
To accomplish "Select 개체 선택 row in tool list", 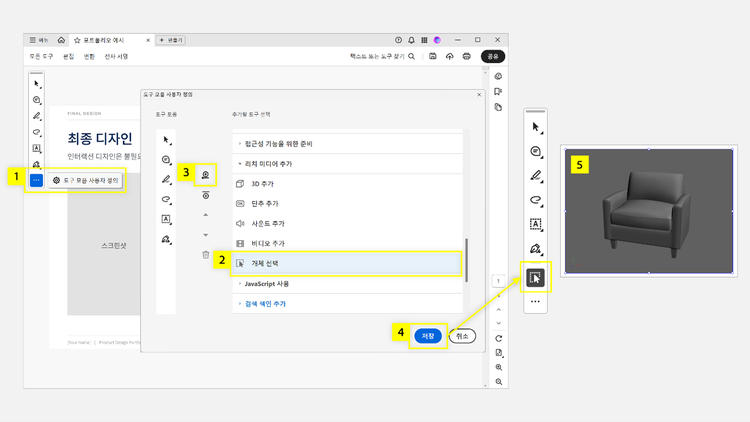I will click(347, 264).
